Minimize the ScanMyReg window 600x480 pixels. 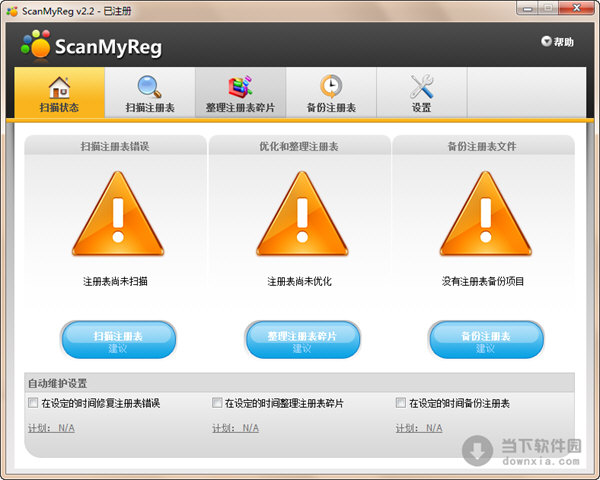[x=528, y=8]
